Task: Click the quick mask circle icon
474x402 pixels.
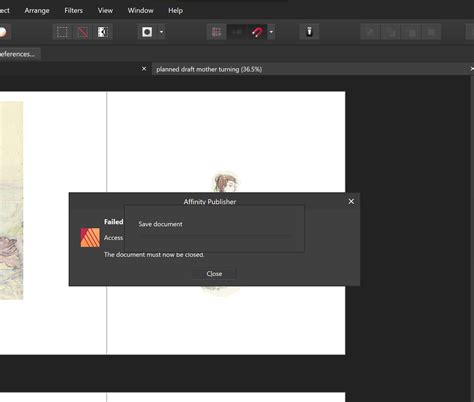Action: [147, 32]
